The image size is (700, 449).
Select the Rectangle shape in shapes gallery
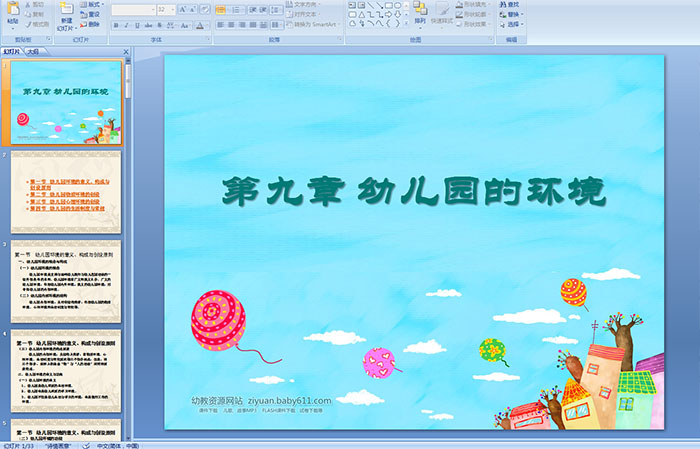(x=388, y=5)
